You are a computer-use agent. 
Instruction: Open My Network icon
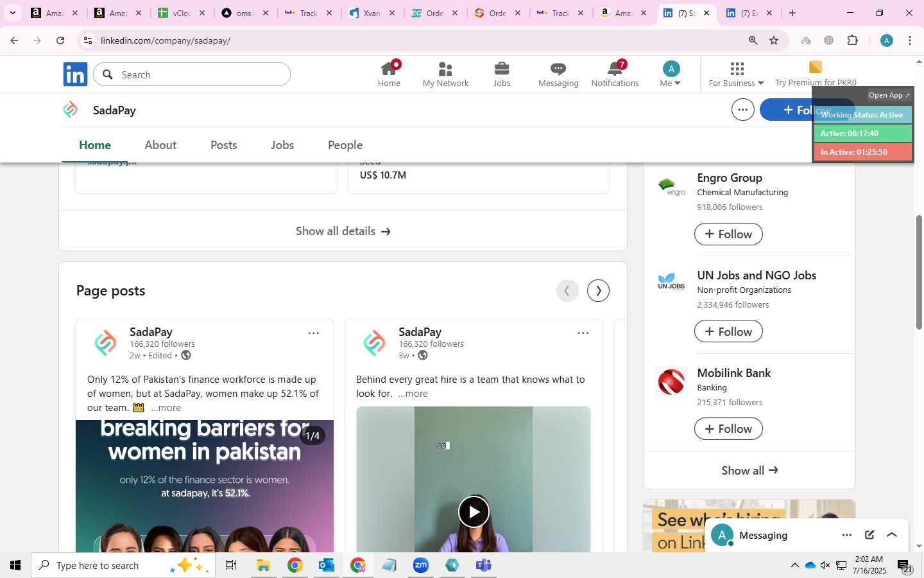coord(445,74)
